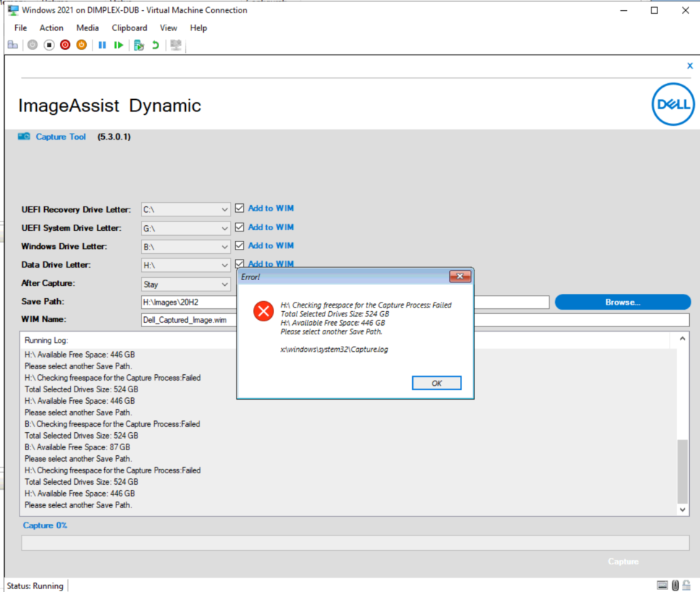Click the WIM Name input field

pos(415,320)
